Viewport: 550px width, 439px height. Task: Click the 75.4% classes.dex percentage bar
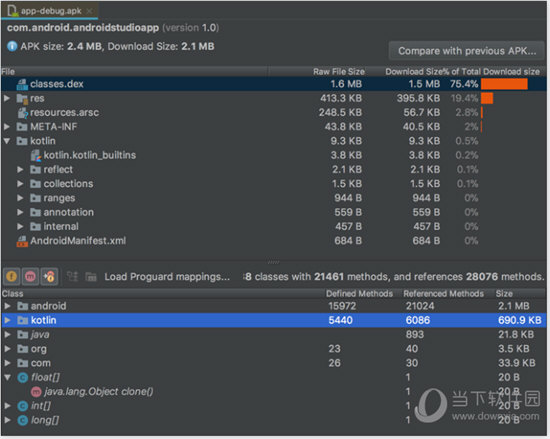(x=504, y=84)
